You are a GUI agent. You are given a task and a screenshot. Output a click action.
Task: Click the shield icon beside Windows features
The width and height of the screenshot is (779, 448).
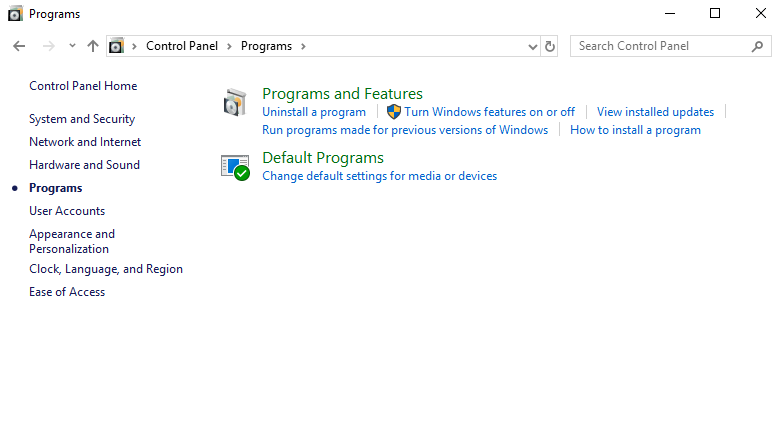pos(393,112)
